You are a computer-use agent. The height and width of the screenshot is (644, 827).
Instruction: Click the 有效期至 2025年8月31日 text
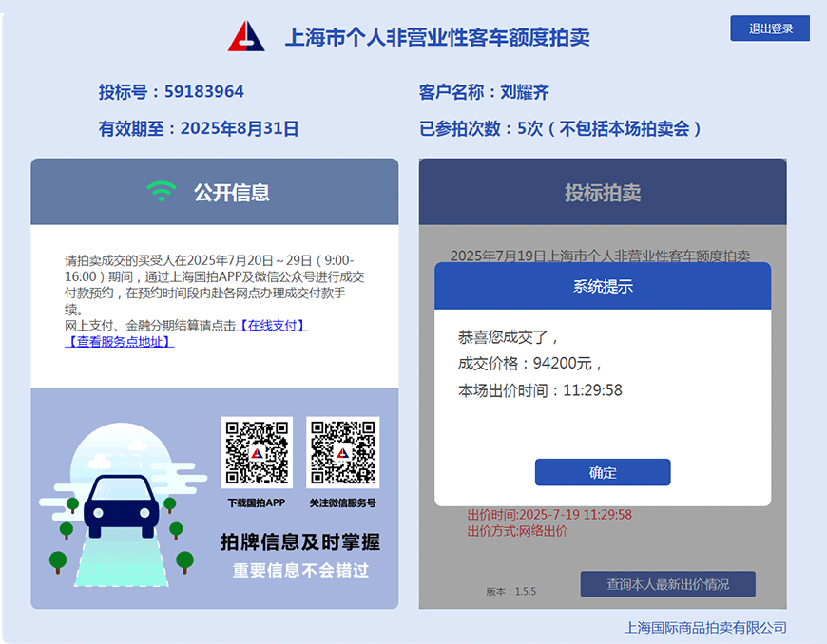199,128
